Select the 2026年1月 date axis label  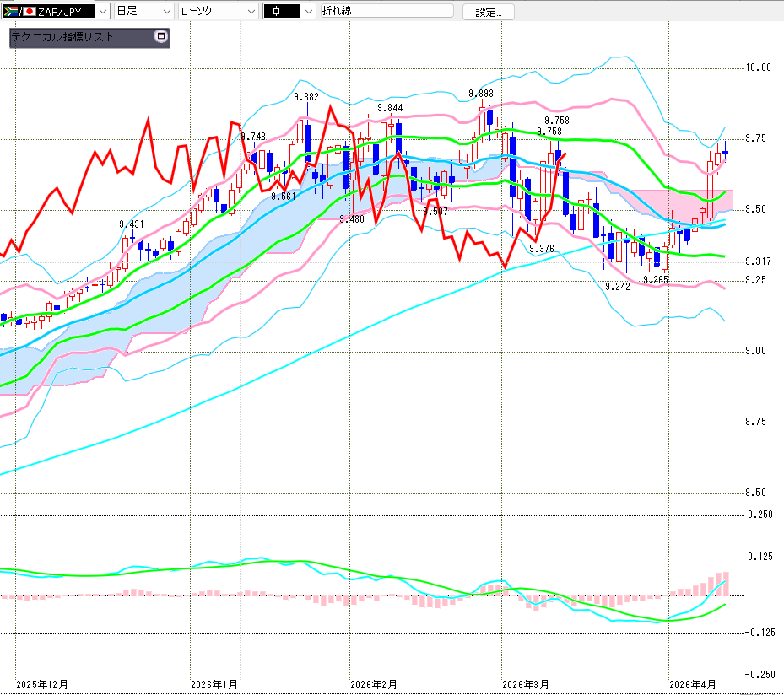[x=214, y=684]
